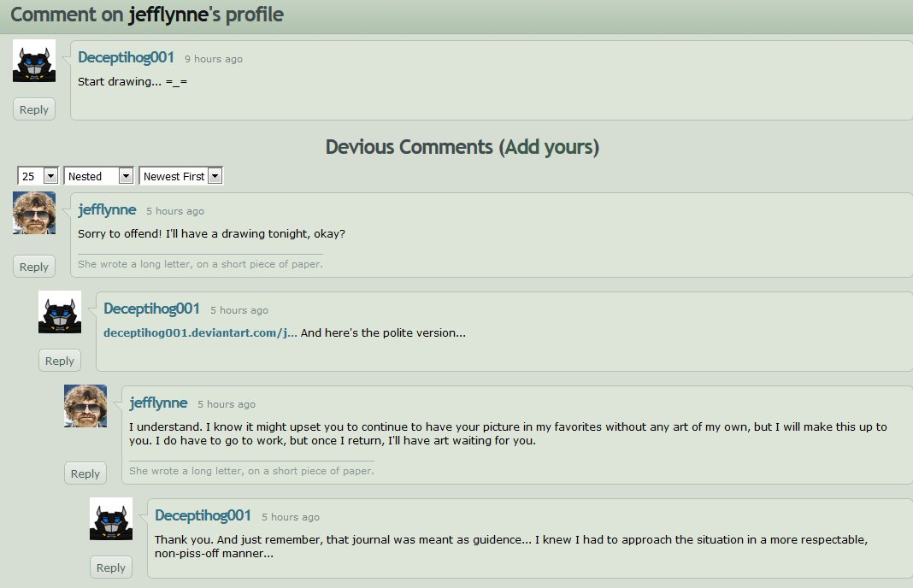Click '5 hours ago' on 'I understand' comment

tap(227, 404)
